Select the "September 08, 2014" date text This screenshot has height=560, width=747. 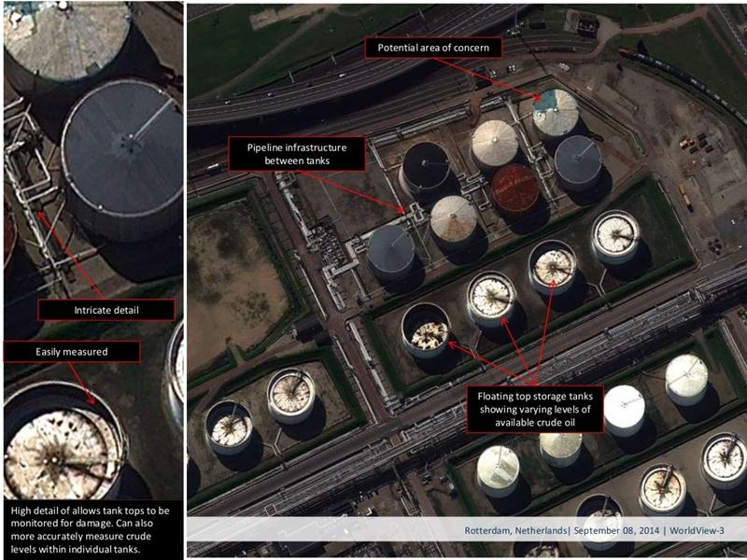tap(617, 530)
